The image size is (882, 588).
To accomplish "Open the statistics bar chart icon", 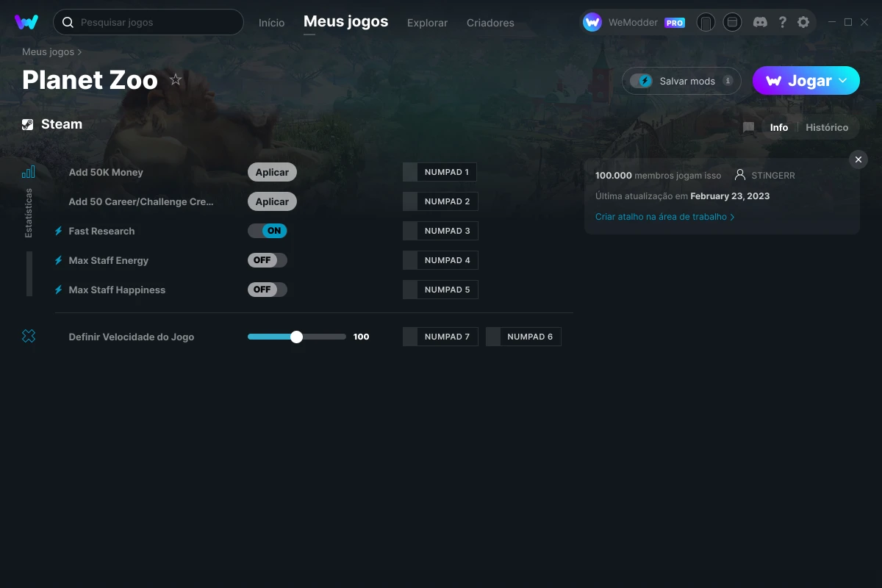I will (x=29, y=172).
